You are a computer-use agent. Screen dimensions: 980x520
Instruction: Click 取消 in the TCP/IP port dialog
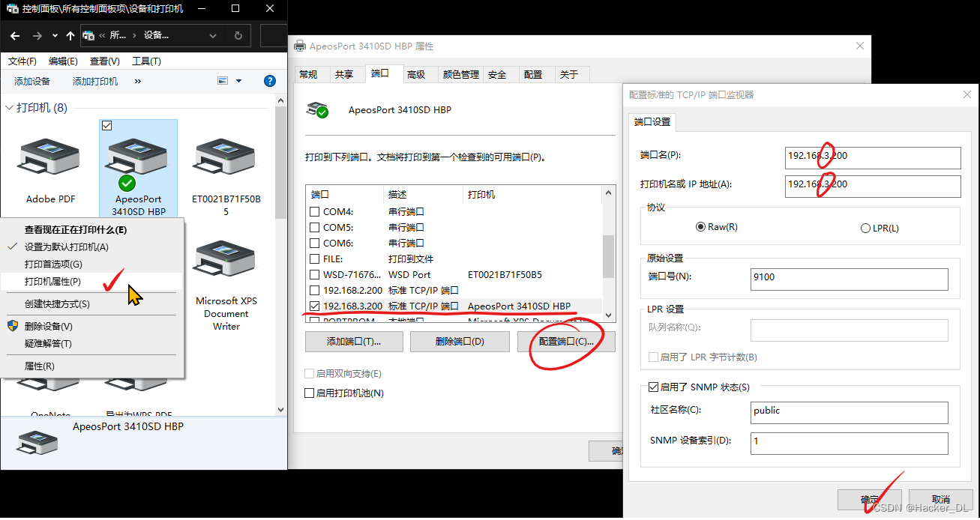pos(940,499)
